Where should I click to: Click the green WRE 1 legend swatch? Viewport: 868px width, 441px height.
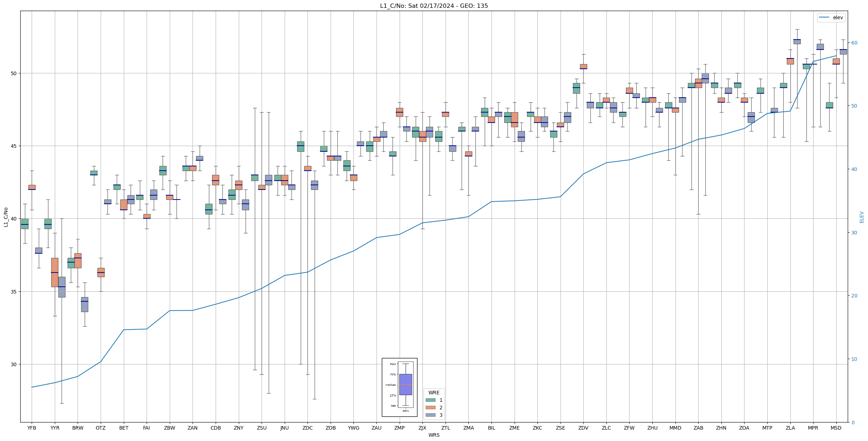[x=430, y=400]
